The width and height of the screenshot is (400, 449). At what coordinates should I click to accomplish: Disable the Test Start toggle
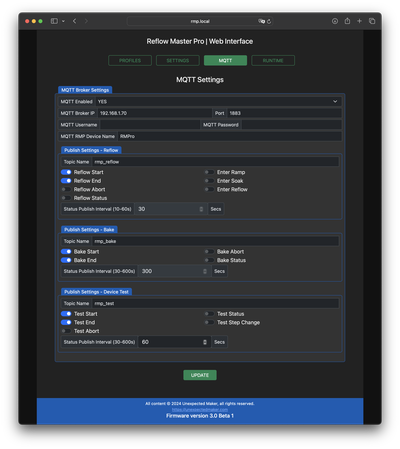coord(66,314)
